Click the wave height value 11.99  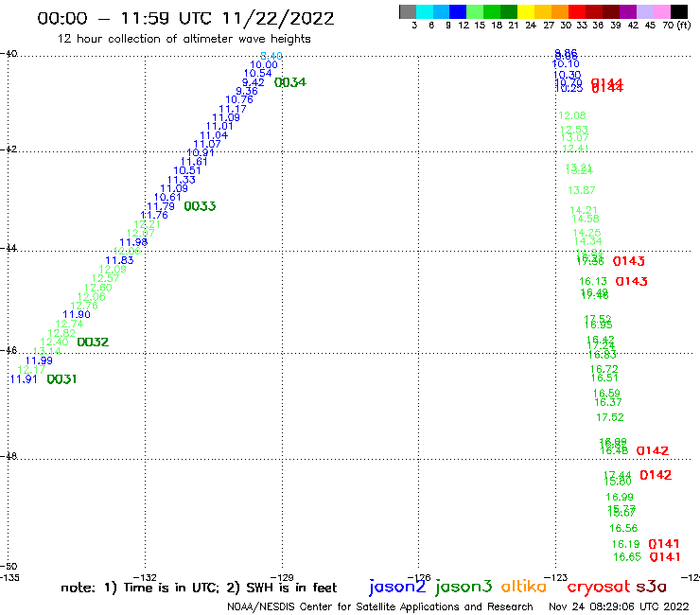[x=39, y=360]
